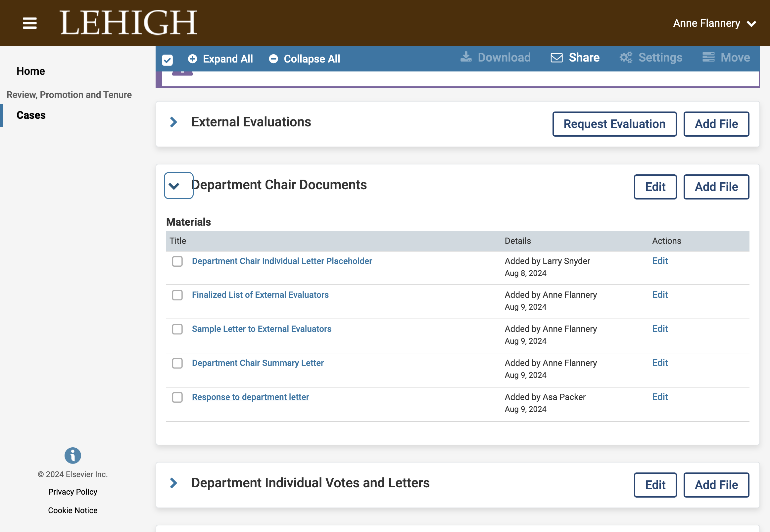Expand Department Individual Votes and Letters
This screenshot has height=532, width=770.
click(173, 483)
